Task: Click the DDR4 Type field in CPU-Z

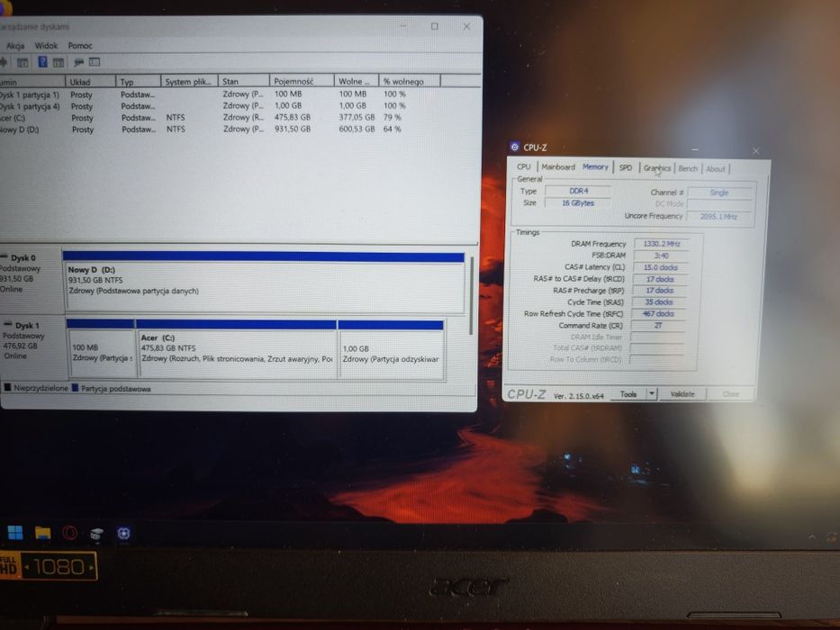Action: pos(578,191)
